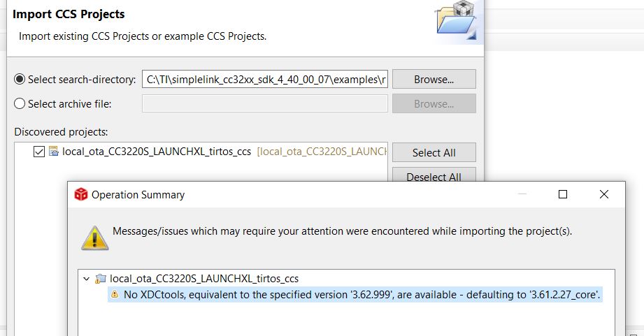Click Browse for the search directory
This screenshot has height=336, width=644.
click(434, 79)
